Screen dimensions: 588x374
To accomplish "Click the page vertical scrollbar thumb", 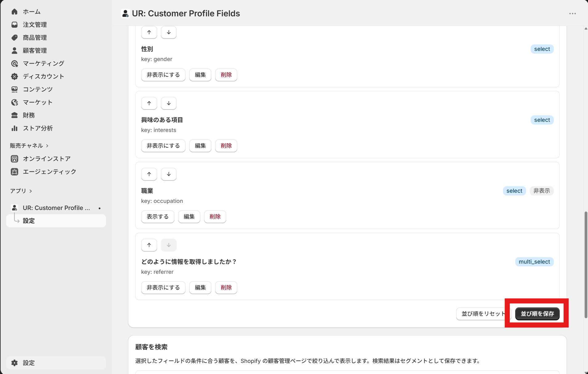I will [x=586, y=265].
